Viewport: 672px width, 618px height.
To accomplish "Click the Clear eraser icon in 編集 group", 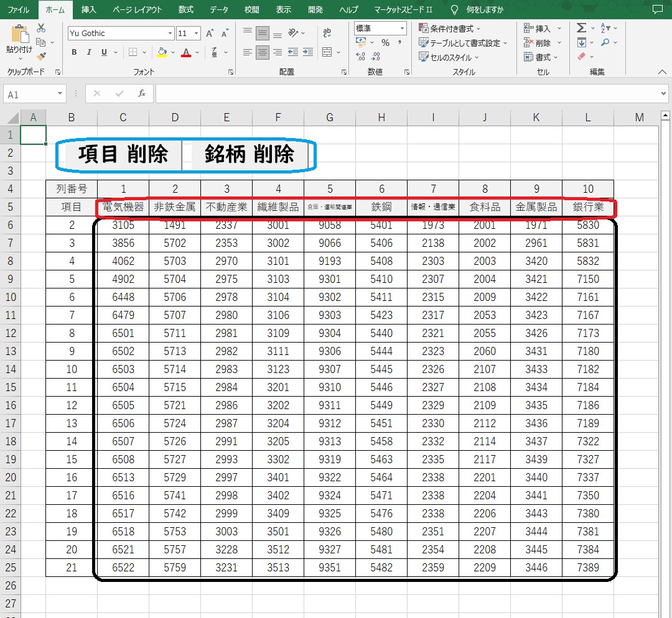I will tap(581, 57).
